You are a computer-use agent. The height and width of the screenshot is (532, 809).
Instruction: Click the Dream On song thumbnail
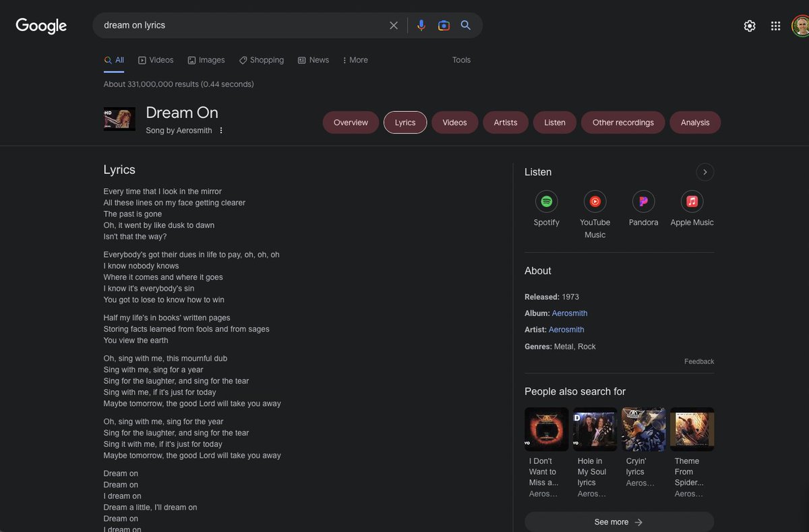tap(119, 119)
